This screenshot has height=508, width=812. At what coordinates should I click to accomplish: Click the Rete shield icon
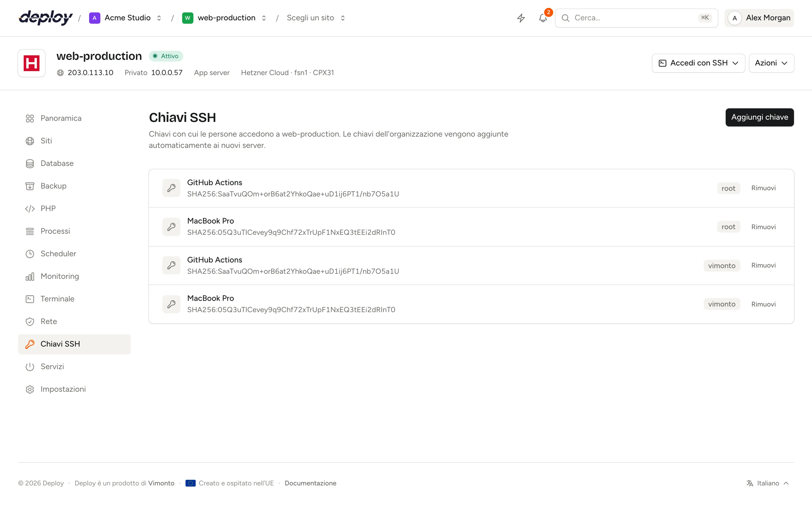[30, 321]
